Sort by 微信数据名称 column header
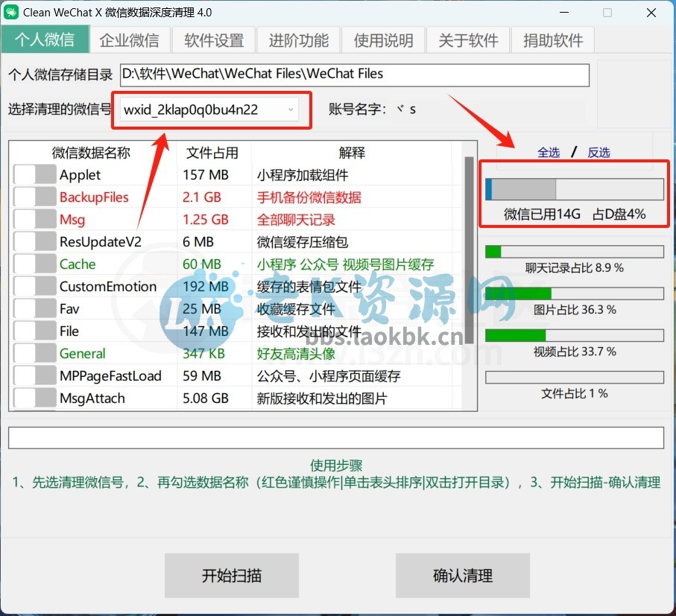This screenshot has height=616, width=676. tap(92, 153)
